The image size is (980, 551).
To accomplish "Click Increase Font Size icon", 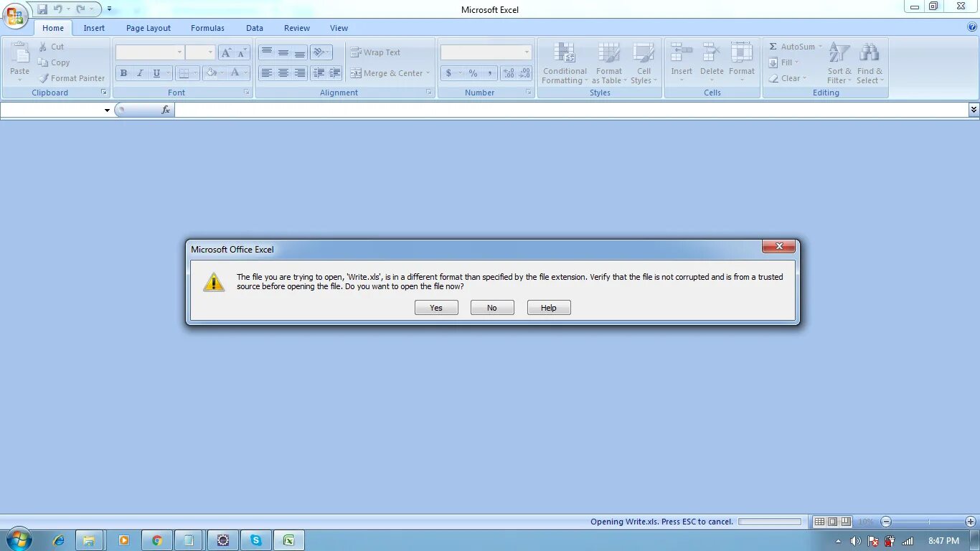I will (226, 52).
